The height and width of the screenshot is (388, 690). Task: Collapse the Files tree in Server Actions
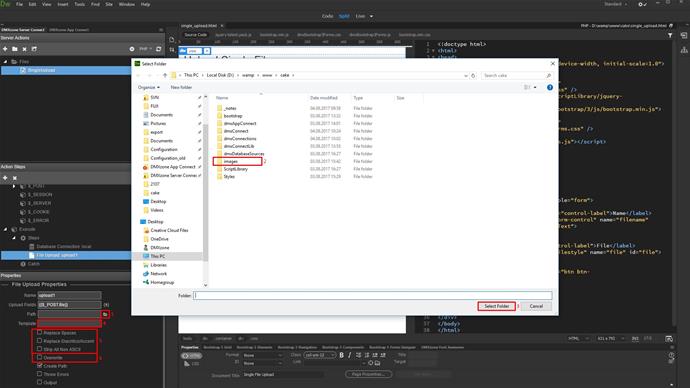(x=6, y=62)
